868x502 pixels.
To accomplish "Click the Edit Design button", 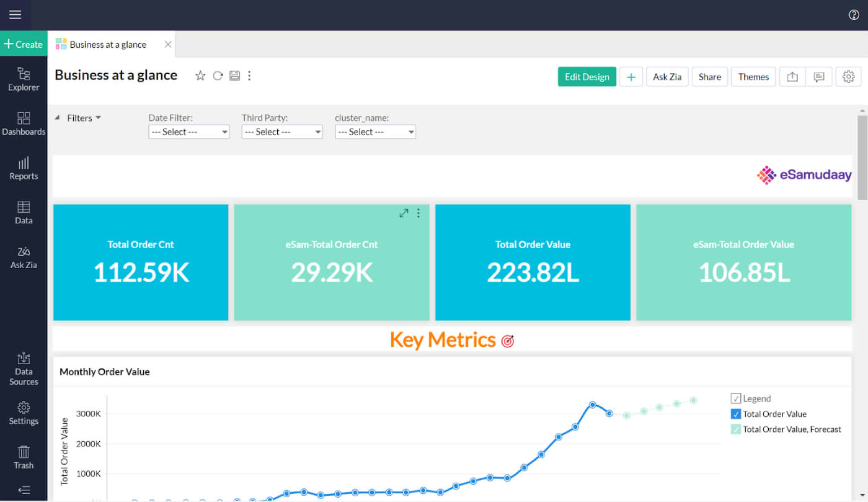I will click(587, 76).
